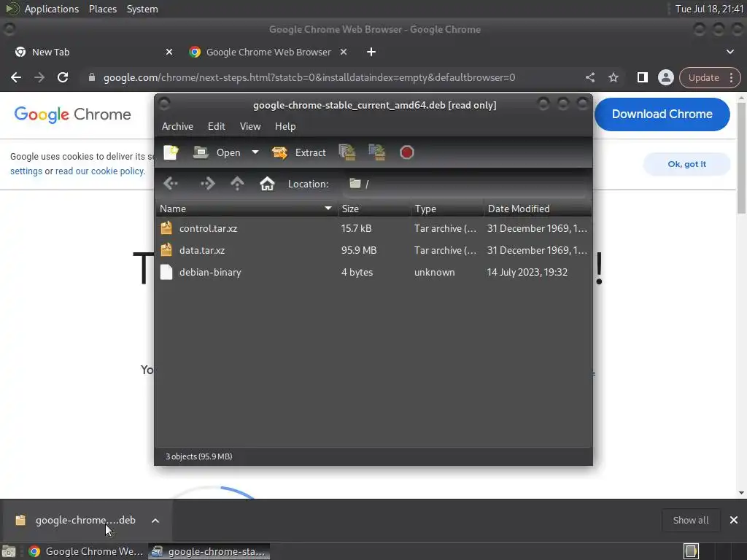The width and height of the screenshot is (747, 560).
Task: Close the Chrome downloads bar
Action: [734, 520]
